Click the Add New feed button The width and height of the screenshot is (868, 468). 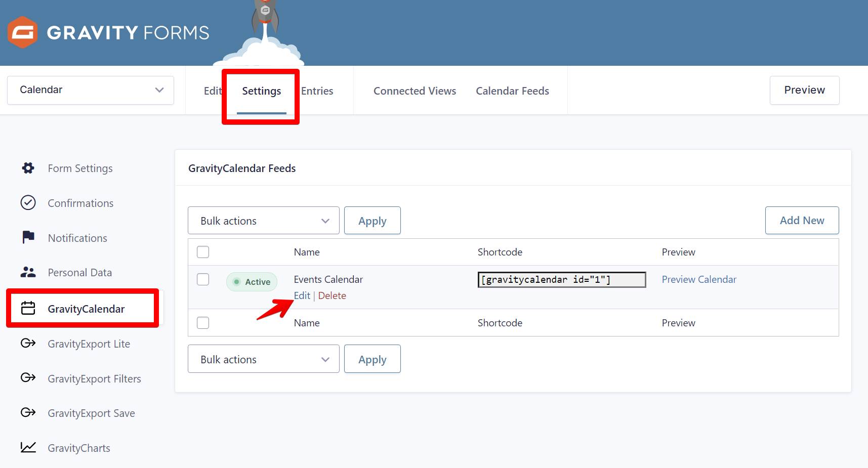(802, 221)
